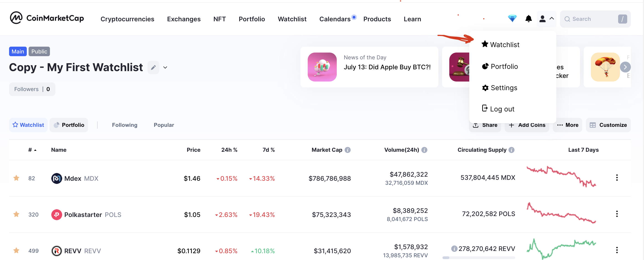644x260 pixels.
Task: Open the diamond rewards icon
Action: click(x=512, y=19)
